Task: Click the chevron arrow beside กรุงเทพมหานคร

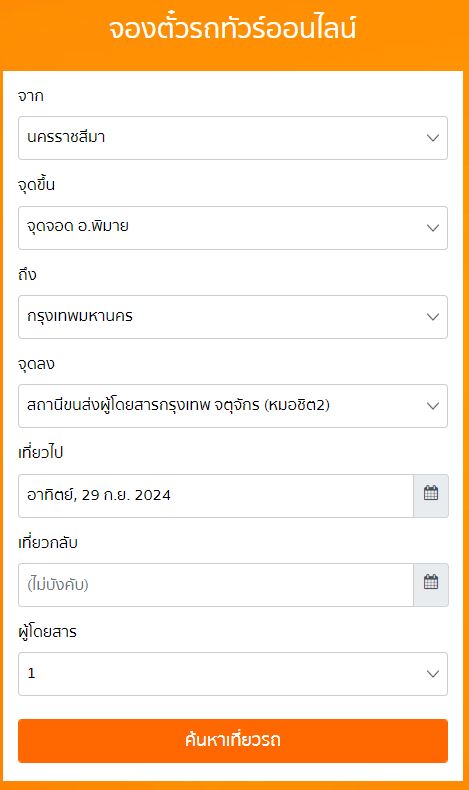Action: tap(433, 316)
